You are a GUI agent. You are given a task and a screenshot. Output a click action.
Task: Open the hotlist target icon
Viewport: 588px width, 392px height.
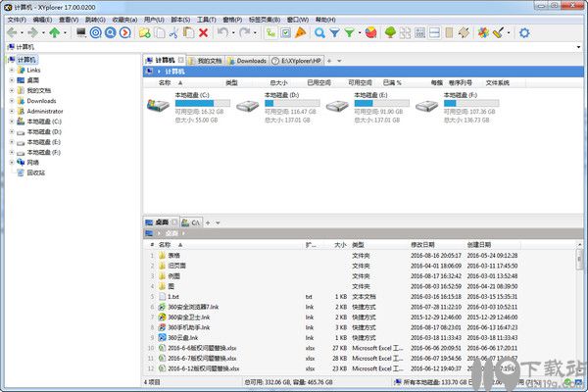click(x=96, y=33)
